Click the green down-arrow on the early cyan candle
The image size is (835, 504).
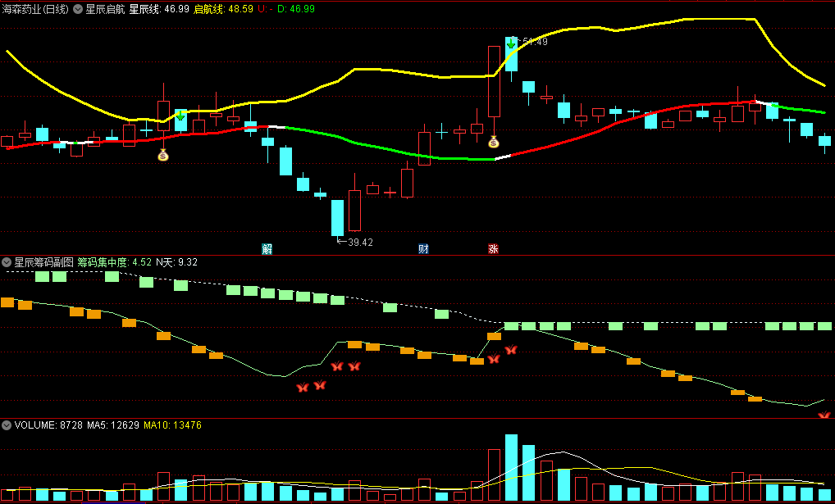(180, 116)
